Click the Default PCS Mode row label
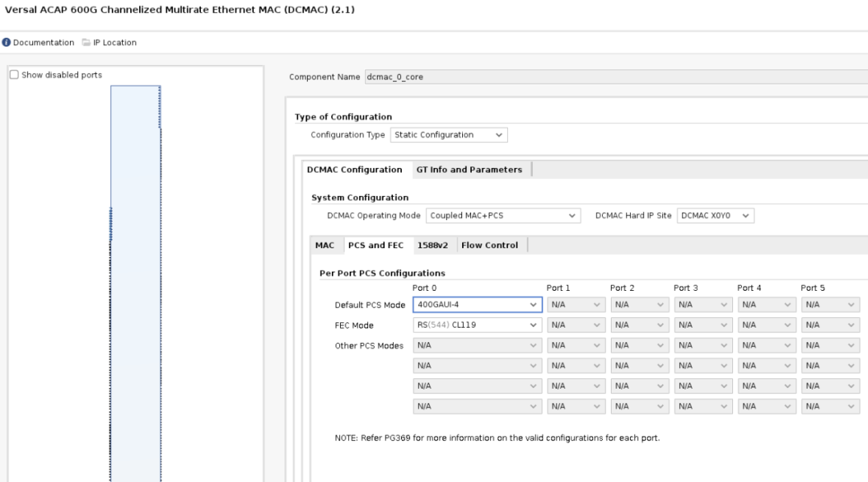Screen dimensions: 868x482 [x=370, y=305]
